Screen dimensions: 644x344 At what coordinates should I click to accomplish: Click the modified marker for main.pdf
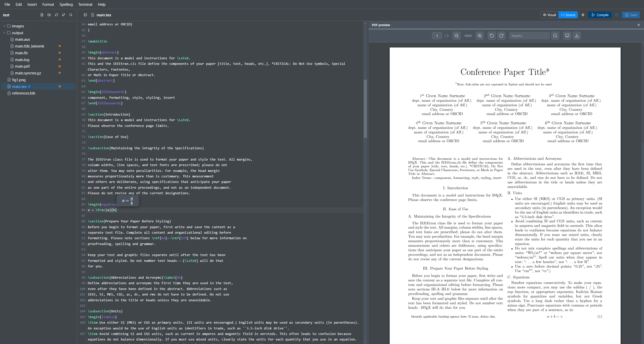(60, 66)
